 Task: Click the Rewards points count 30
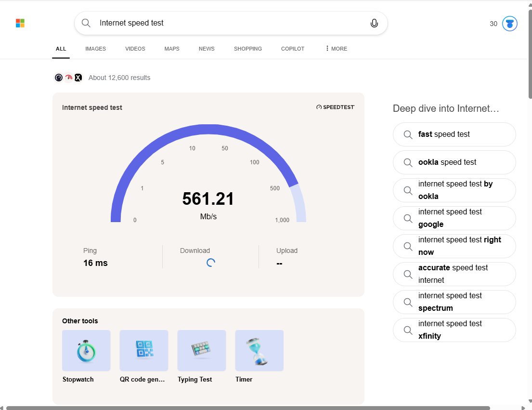click(493, 24)
